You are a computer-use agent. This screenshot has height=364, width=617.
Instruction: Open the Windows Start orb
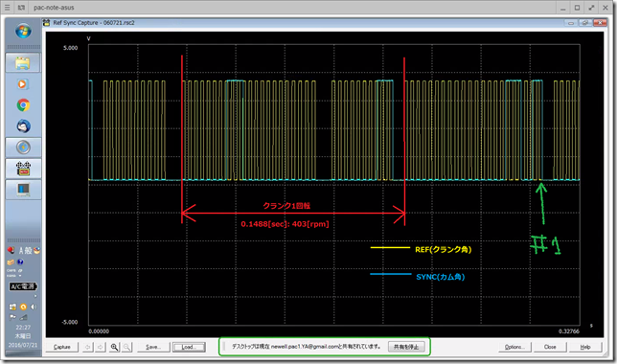23,31
